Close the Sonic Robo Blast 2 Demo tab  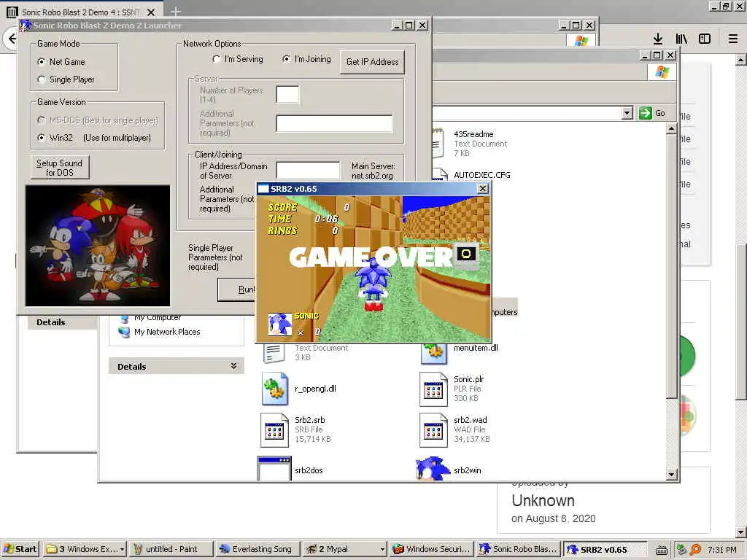coord(150,12)
